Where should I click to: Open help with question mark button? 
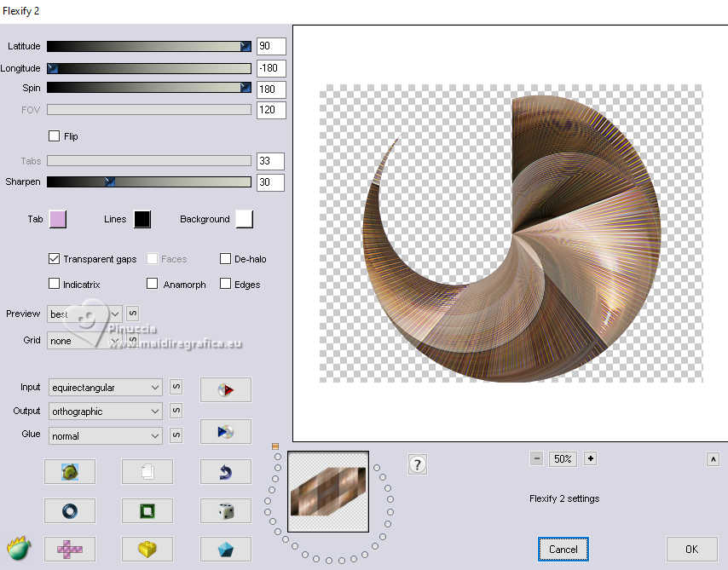coord(418,464)
